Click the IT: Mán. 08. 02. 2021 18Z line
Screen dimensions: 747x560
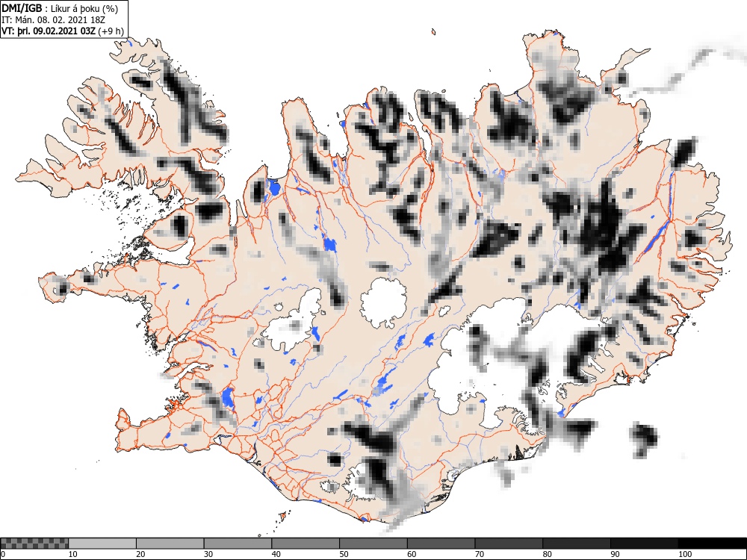53,20
